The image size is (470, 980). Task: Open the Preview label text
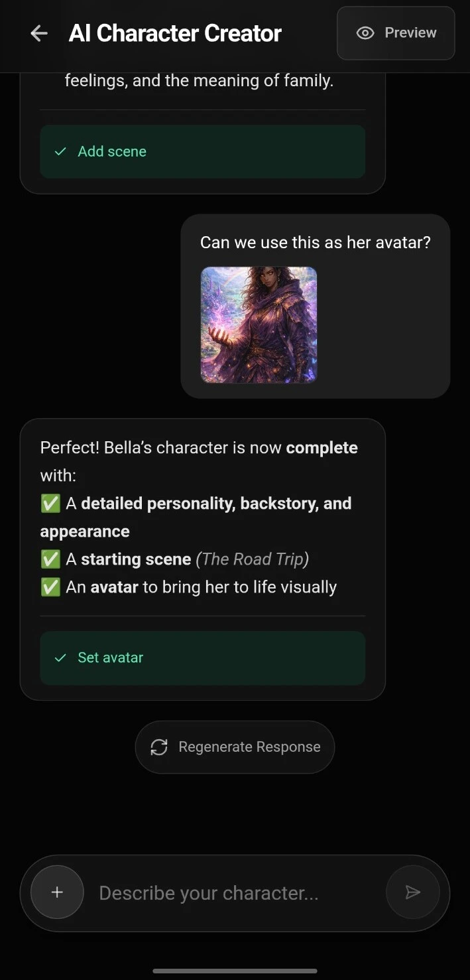pos(410,33)
